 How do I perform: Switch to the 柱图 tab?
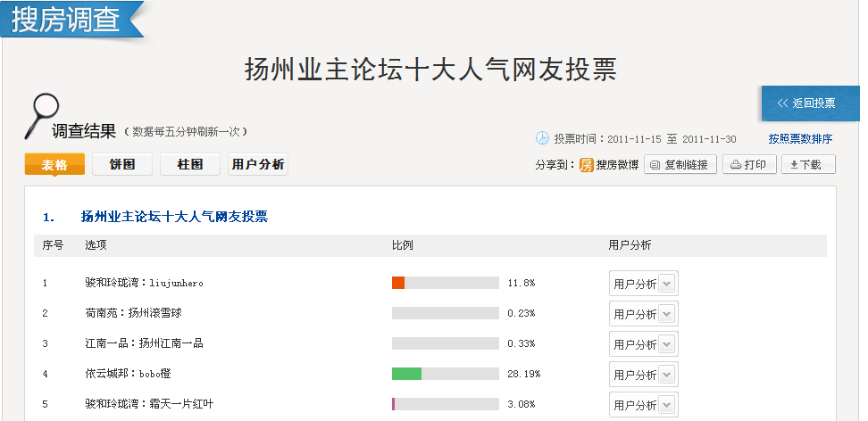click(x=189, y=165)
